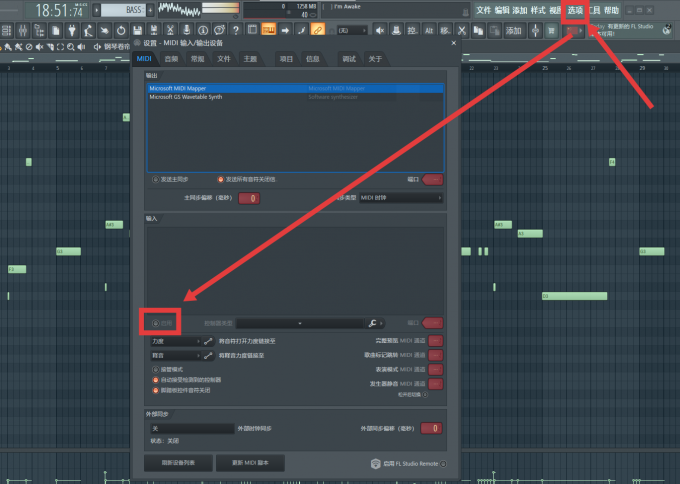Click the add pattern plus button
This screenshot has height=484, width=680.
pyautogui.click(x=150, y=10)
